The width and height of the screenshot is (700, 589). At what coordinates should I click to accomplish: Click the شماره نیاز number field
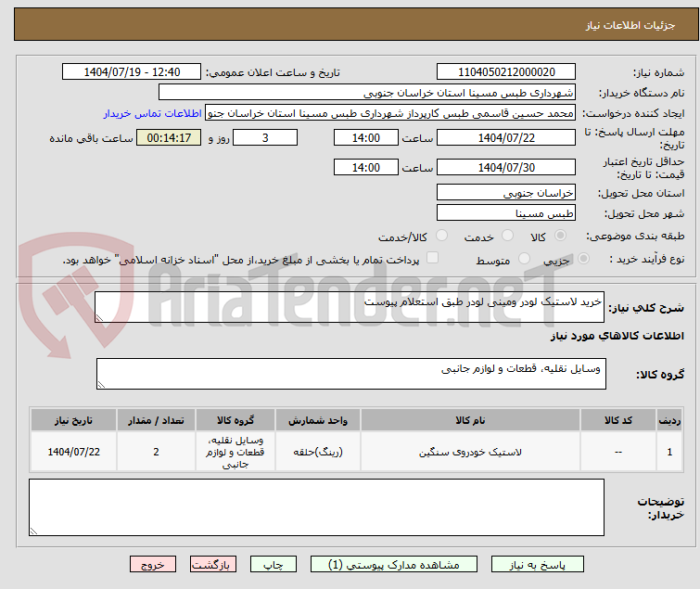pyautogui.click(x=506, y=72)
